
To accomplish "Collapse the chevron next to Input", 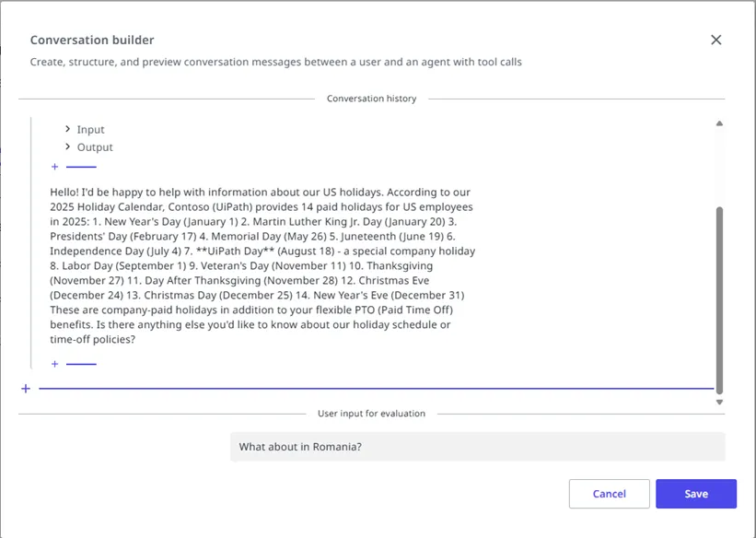I will coord(66,129).
